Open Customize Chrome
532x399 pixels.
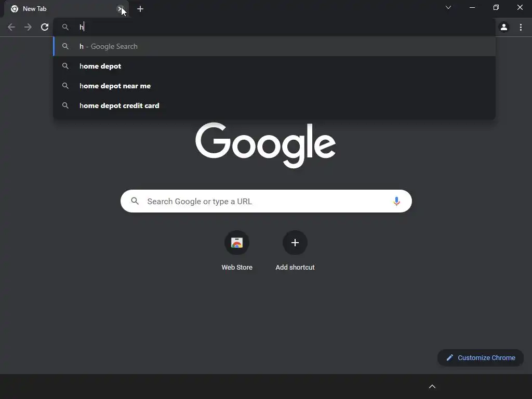pyautogui.click(x=481, y=357)
